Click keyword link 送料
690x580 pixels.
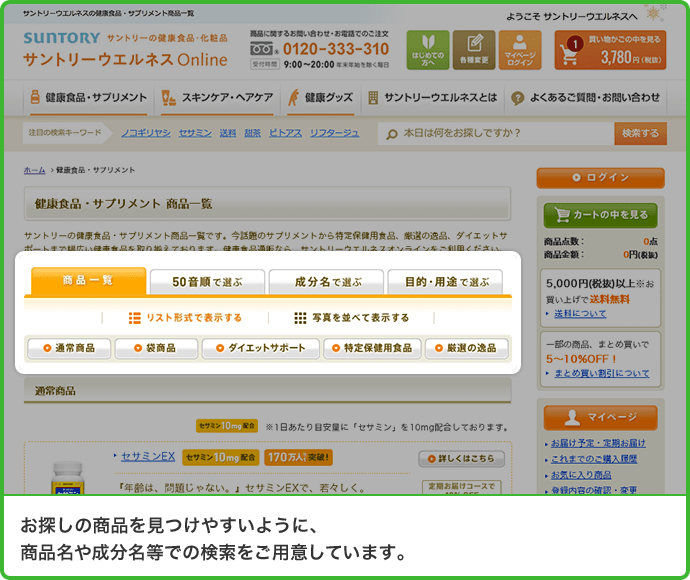(228, 133)
